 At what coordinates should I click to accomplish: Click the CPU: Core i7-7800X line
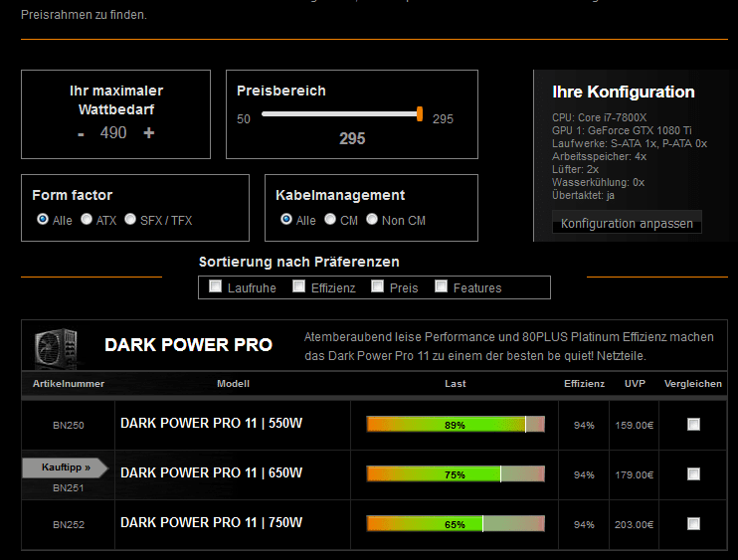[x=599, y=117]
